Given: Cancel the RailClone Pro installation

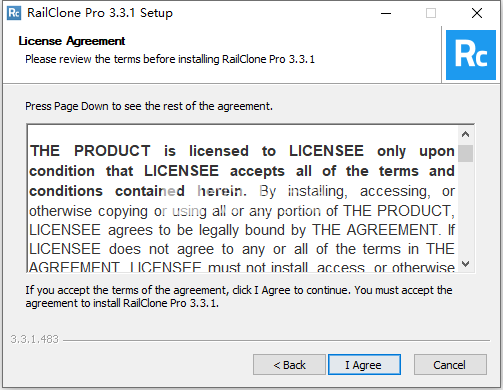Looking at the screenshot, I should tap(450, 365).
